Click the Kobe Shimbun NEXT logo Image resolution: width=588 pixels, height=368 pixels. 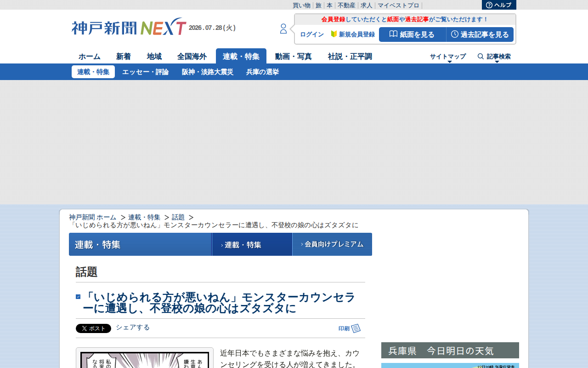129,27
